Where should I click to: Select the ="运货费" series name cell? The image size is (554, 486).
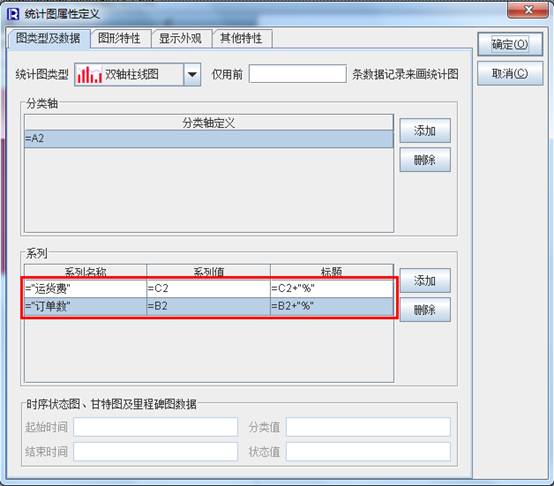(85, 289)
